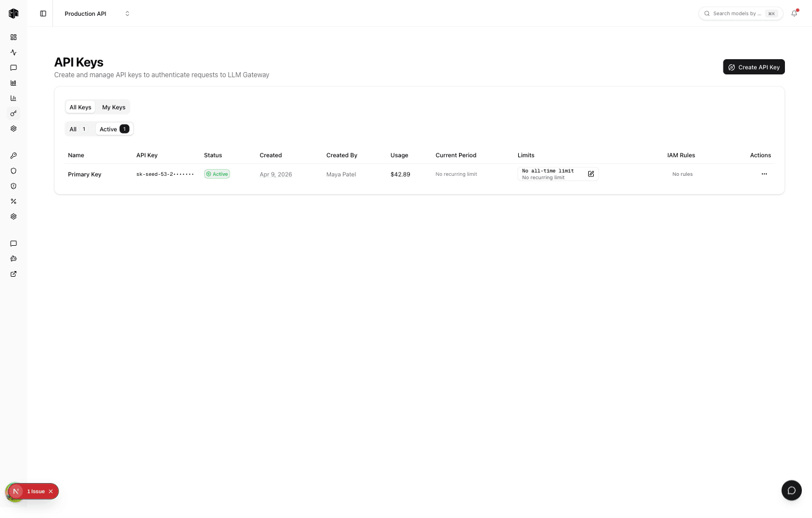
Task: Dismiss the 1 Issue badge
Action: pos(51,492)
